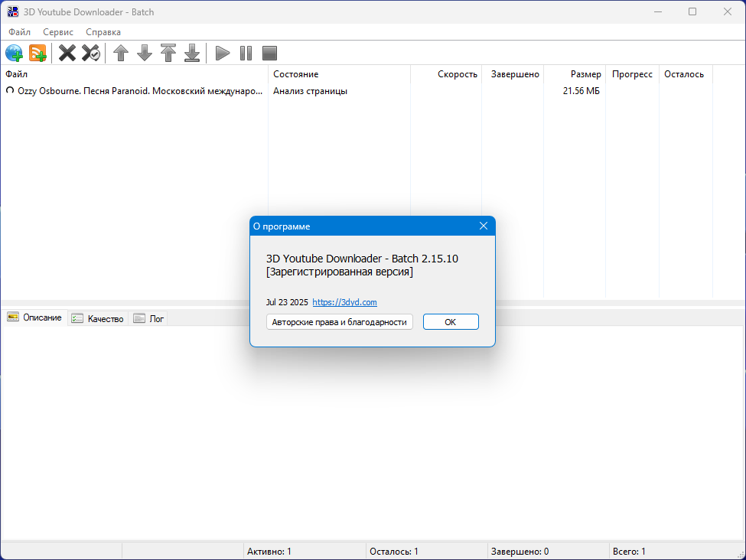Click the add URL globe icon
This screenshot has width=746, height=560.
point(15,53)
